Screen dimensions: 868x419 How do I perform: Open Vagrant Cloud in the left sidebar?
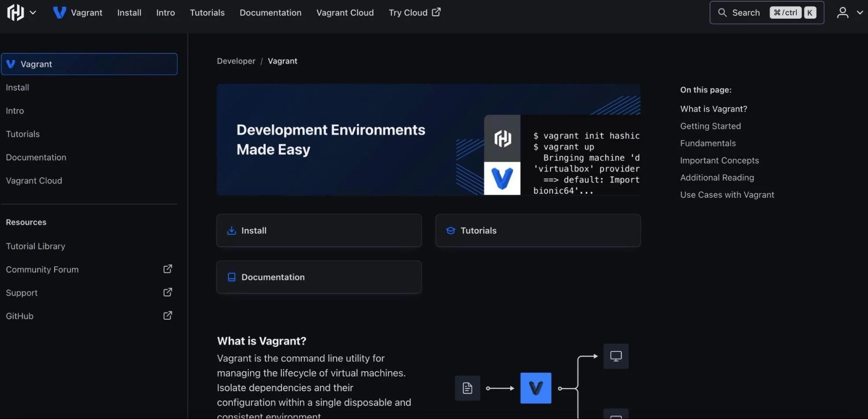click(34, 181)
